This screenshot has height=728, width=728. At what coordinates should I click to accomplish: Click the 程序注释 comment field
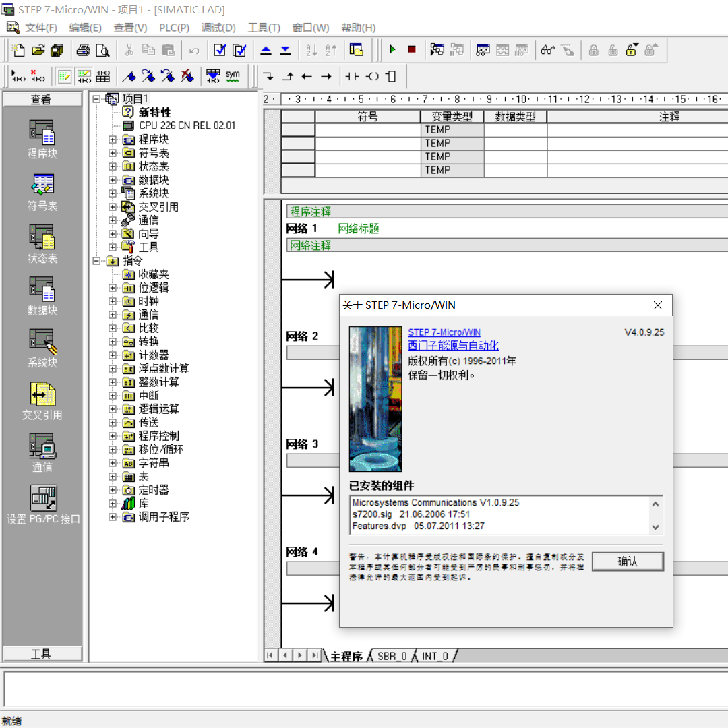point(507,212)
